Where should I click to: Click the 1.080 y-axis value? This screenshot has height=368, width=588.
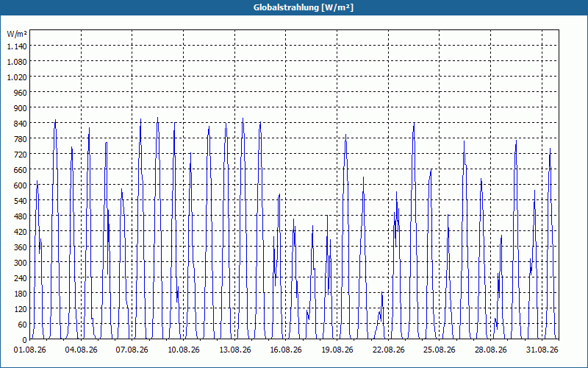(17, 61)
